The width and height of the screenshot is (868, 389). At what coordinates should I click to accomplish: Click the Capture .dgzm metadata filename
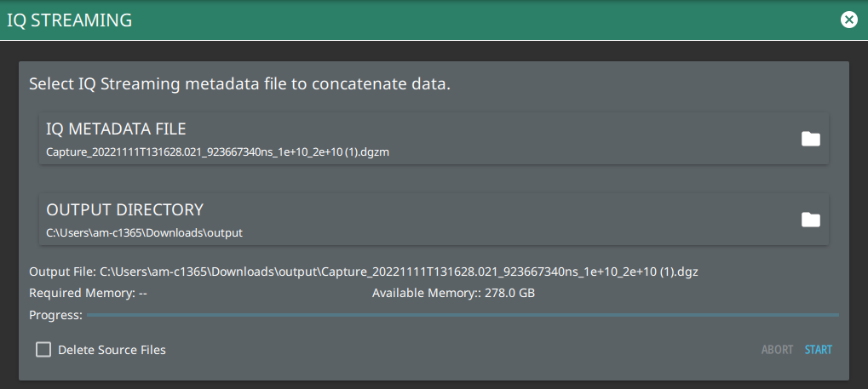[x=217, y=152]
